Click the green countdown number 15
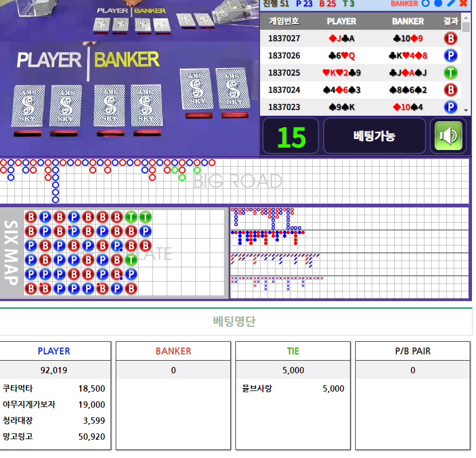 point(291,137)
